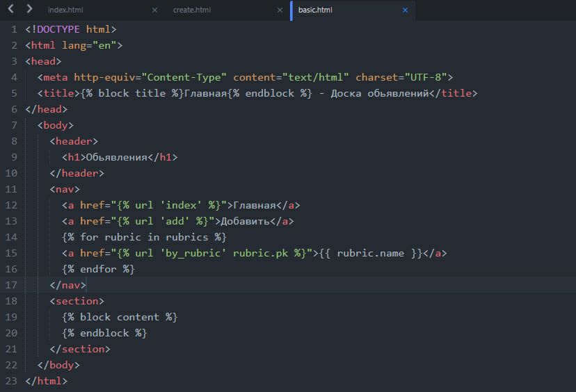
Task: Close the create.html tab
Action: click(x=280, y=10)
